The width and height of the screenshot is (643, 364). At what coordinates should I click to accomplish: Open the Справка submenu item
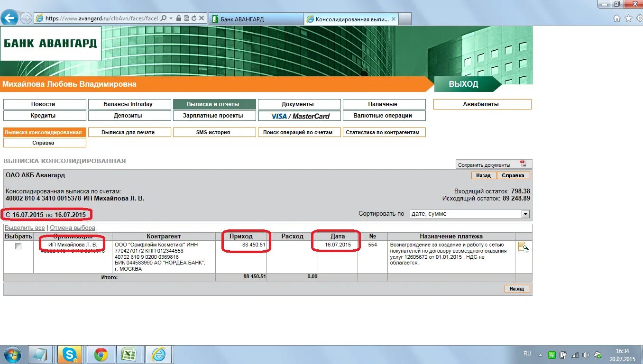pos(45,143)
